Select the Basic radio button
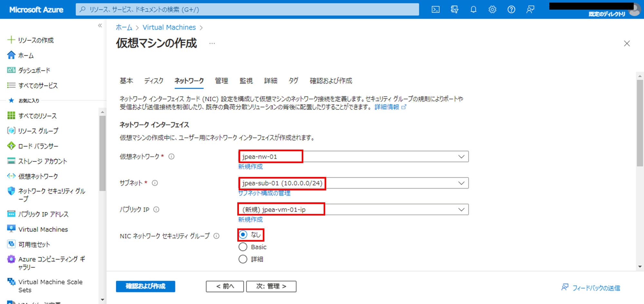 [243, 247]
